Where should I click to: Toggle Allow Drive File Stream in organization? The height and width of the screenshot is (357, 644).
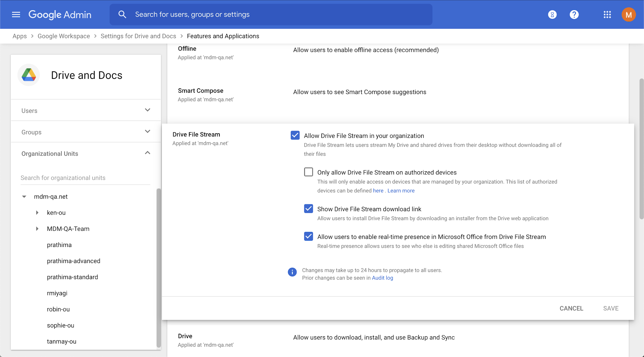click(x=294, y=135)
